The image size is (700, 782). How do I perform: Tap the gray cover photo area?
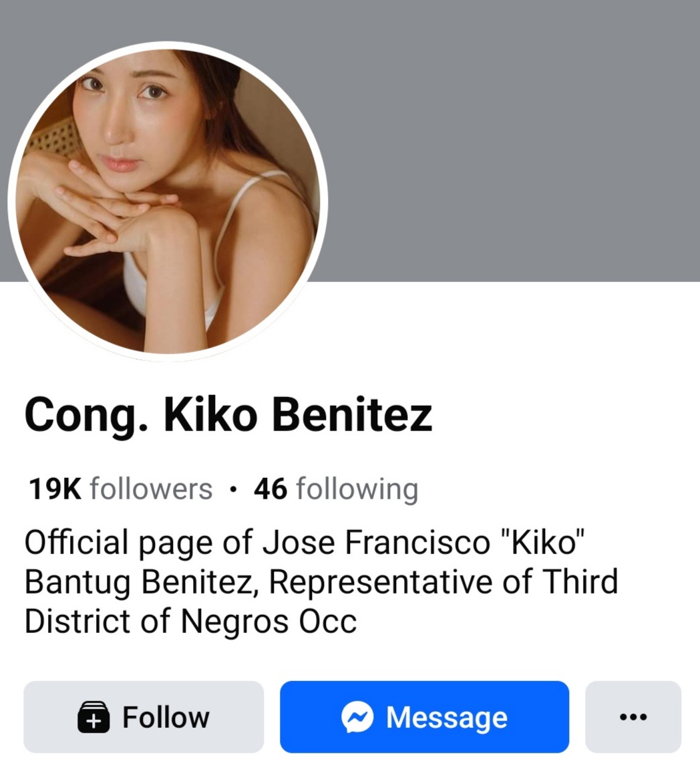[x=508, y=134]
